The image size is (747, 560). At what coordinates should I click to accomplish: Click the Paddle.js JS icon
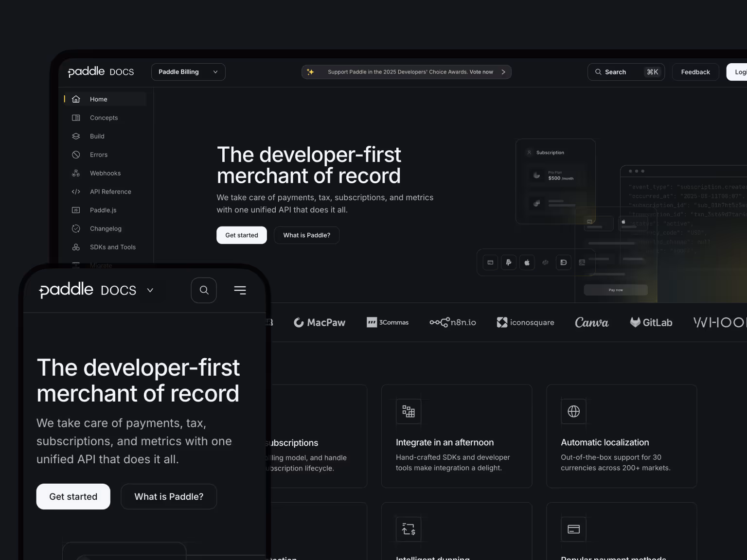(x=76, y=210)
